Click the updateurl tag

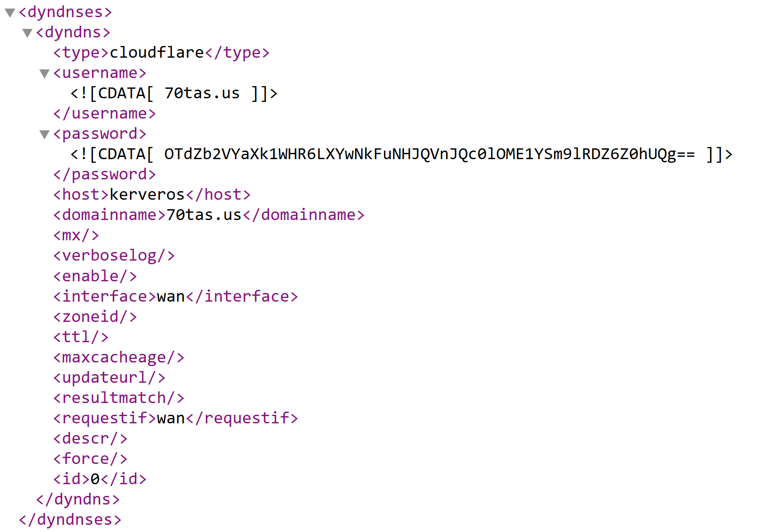point(109,378)
